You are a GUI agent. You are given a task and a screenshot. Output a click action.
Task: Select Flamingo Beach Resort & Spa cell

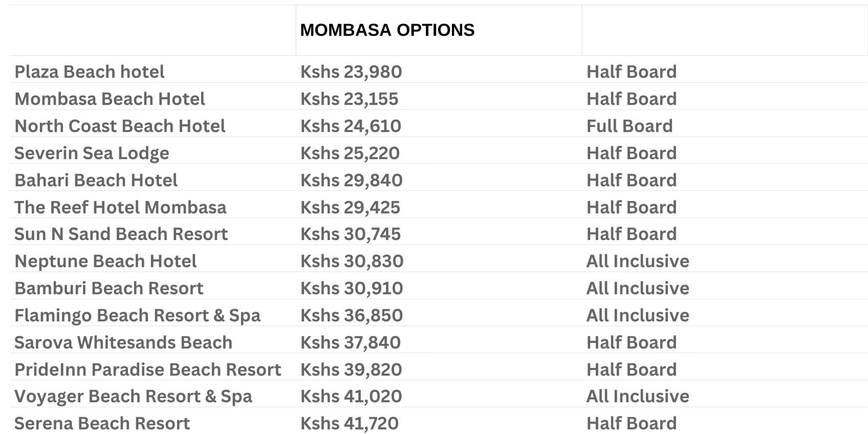137,315
